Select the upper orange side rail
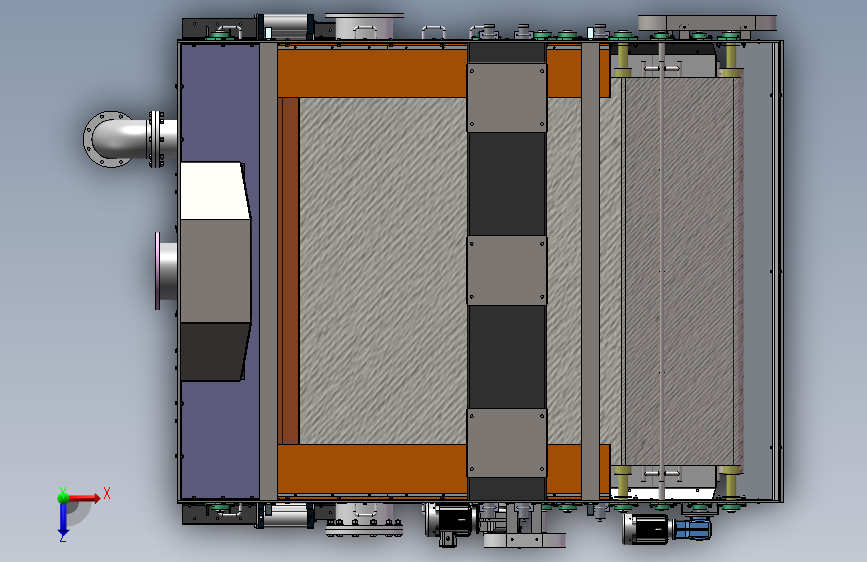Viewport: 867px width, 562px height. [x=372, y=74]
